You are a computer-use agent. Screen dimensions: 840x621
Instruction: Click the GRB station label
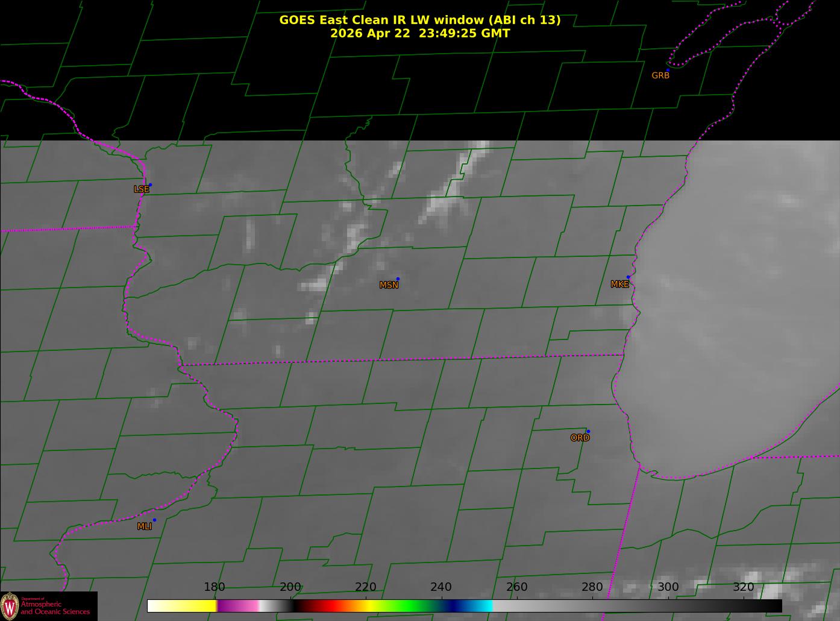[x=660, y=75]
